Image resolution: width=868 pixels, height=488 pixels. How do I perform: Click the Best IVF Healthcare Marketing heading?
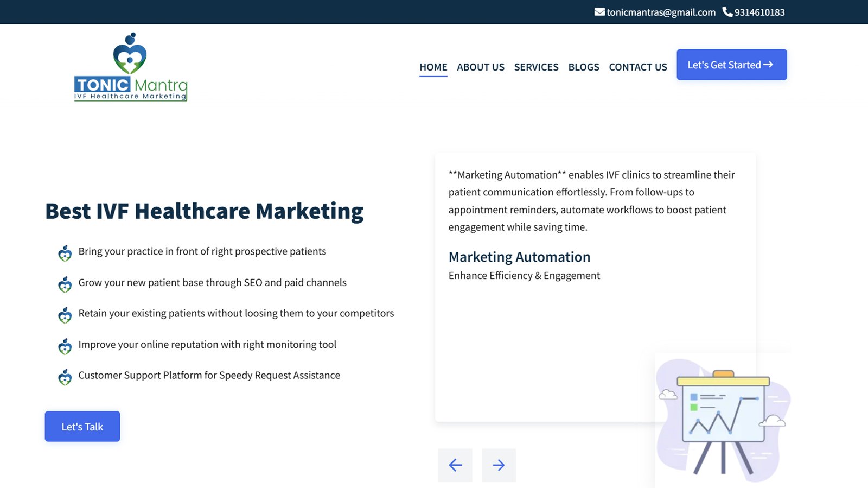[x=204, y=211]
